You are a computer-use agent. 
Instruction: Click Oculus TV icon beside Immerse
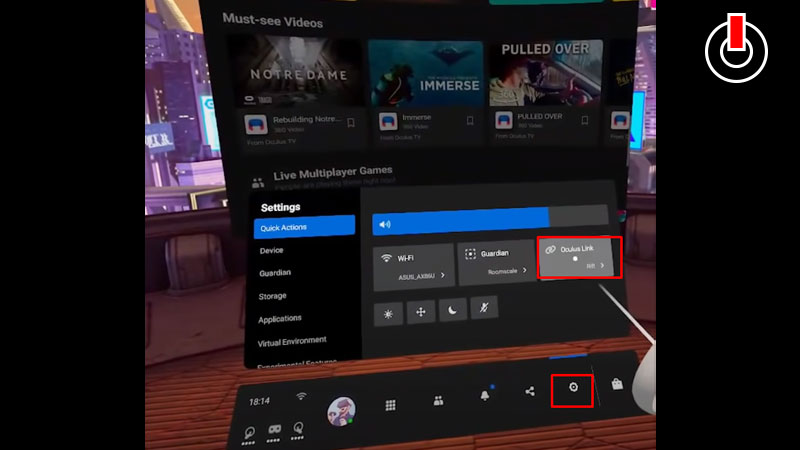click(388, 122)
